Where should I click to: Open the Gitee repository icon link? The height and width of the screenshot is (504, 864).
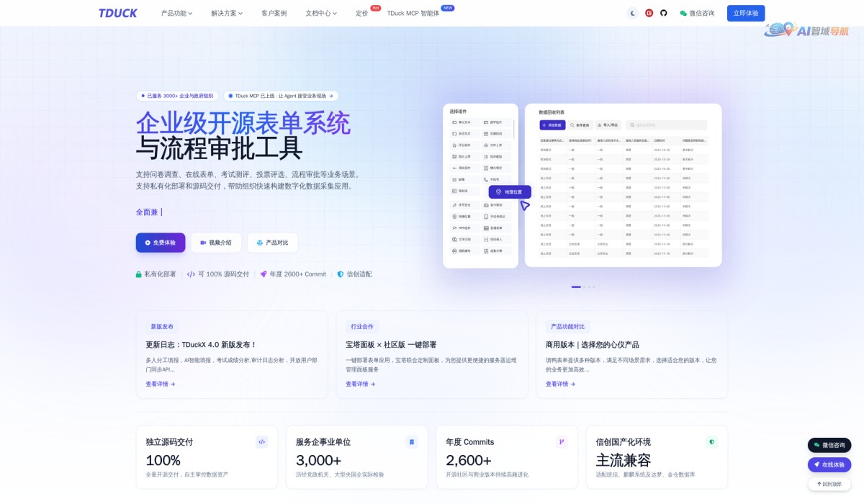[649, 13]
